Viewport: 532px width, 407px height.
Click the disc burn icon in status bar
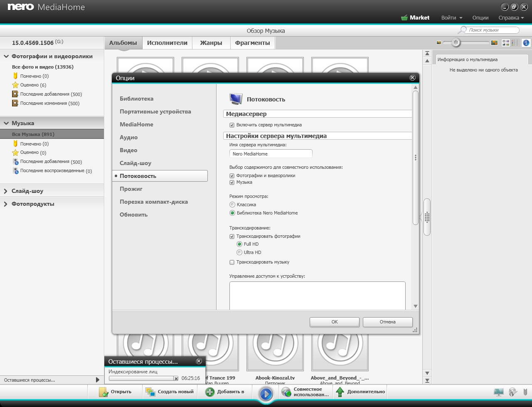pos(513,392)
